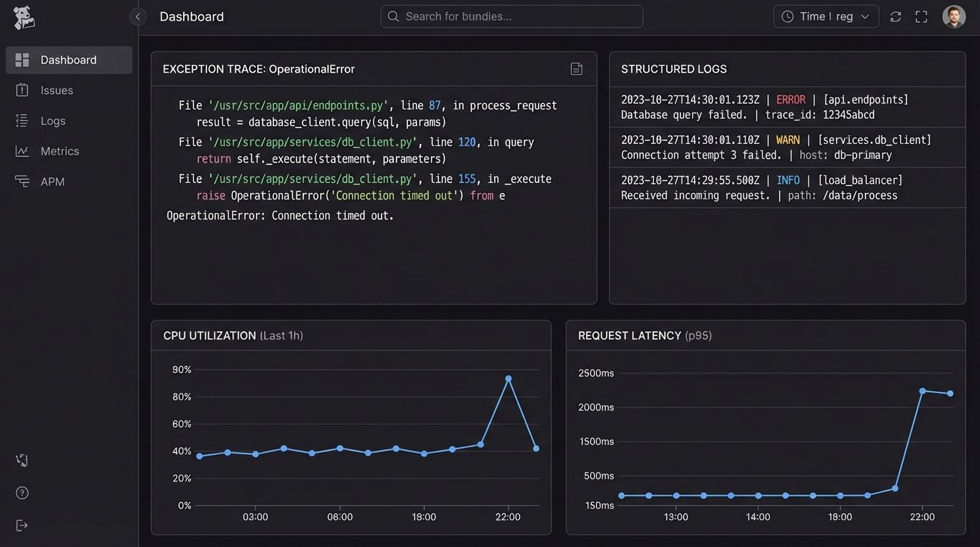Collapse the sidebar with the chevron button
The height and width of the screenshot is (547, 980).
click(x=137, y=16)
